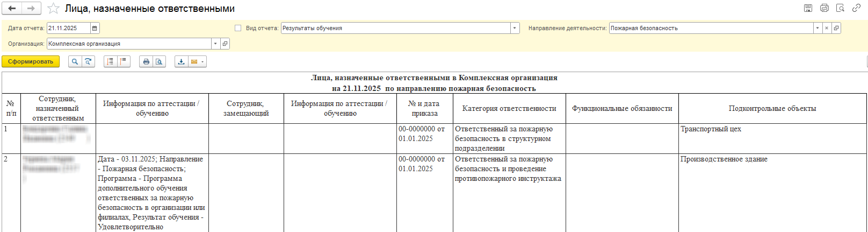Select the Транспортный цех table cell
Image resolution: width=868 pixels, height=232 pixels.
coord(772,138)
